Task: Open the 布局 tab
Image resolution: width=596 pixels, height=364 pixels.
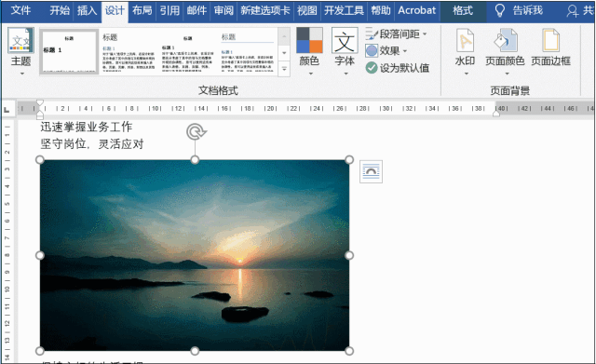Action: 142,10
